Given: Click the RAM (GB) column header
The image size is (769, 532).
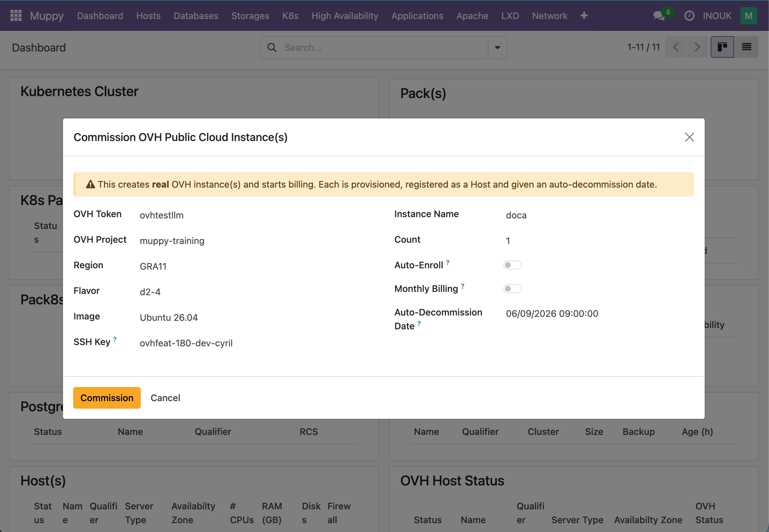Looking at the screenshot, I should [x=272, y=513].
